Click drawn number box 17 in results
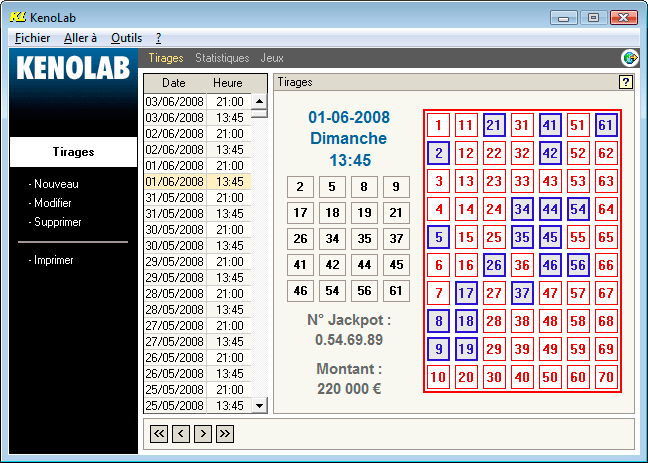This screenshot has height=463, width=648. point(300,213)
